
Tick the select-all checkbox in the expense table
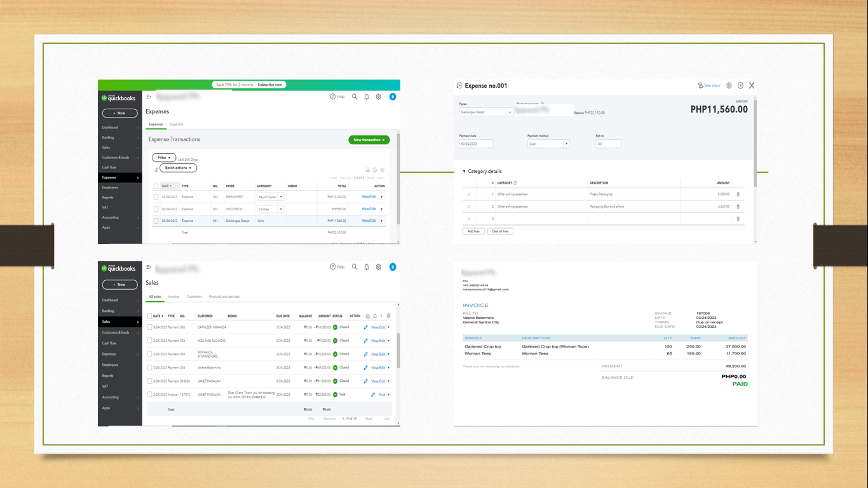pos(156,186)
